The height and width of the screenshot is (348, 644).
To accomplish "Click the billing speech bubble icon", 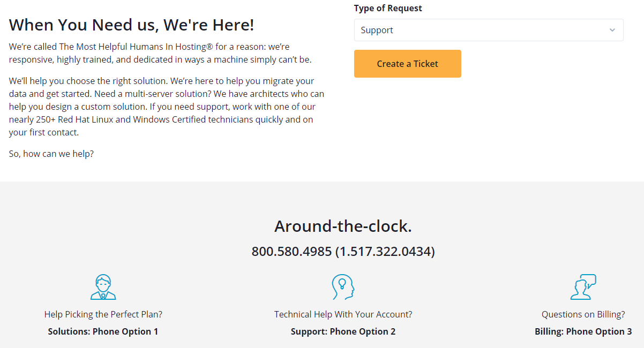I will pos(583,287).
